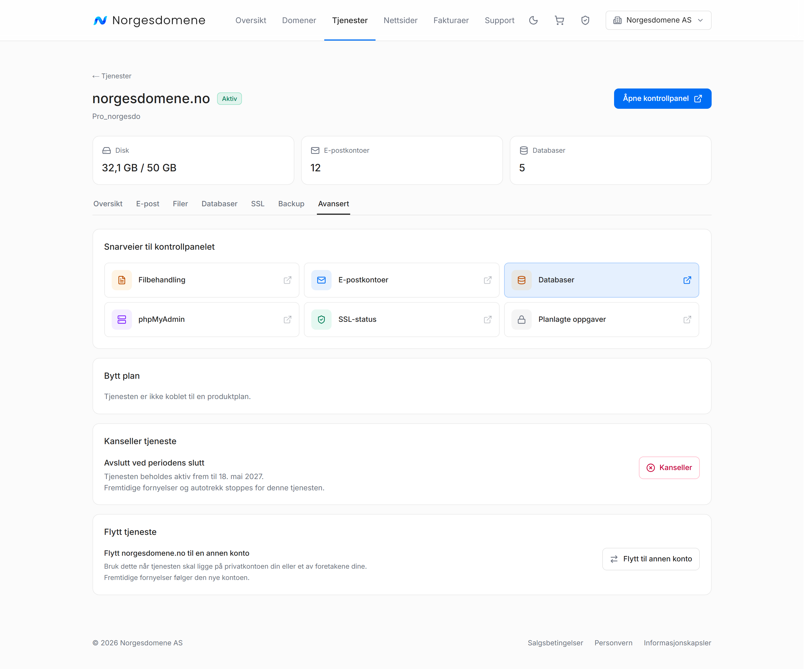Click the norgesdomene.no heading
Viewport: 812px width, 669px height.
click(x=151, y=99)
